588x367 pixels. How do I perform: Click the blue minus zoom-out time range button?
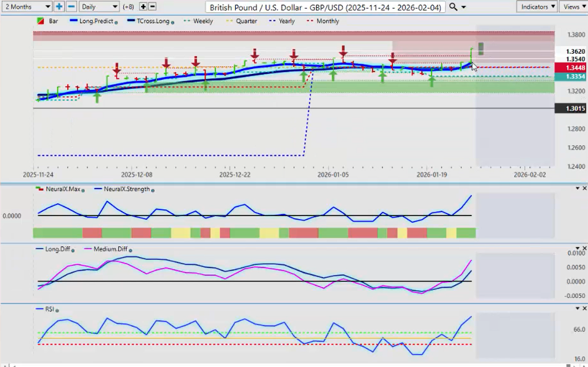[x=71, y=6]
